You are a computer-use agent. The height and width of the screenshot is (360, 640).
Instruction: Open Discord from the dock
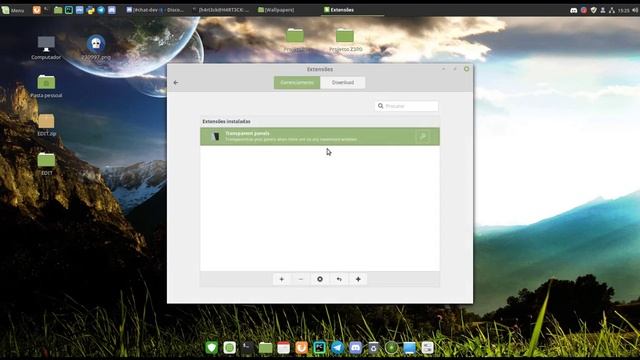pos(355,347)
